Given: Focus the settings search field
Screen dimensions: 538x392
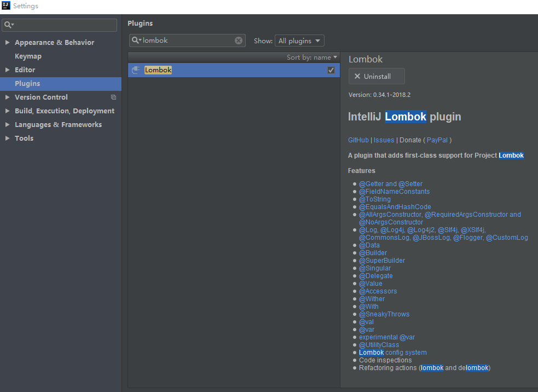Looking at the screenshot, I should (59, 25).
